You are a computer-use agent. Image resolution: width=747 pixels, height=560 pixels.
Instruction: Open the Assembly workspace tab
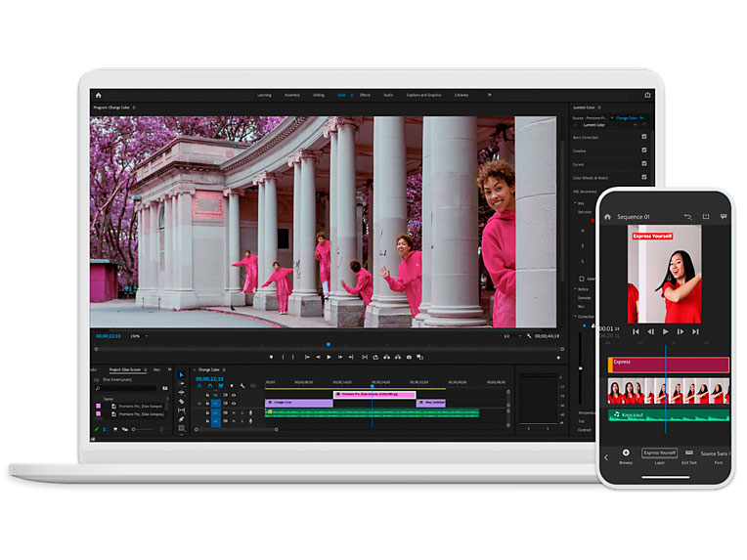[x=292, y=95]
